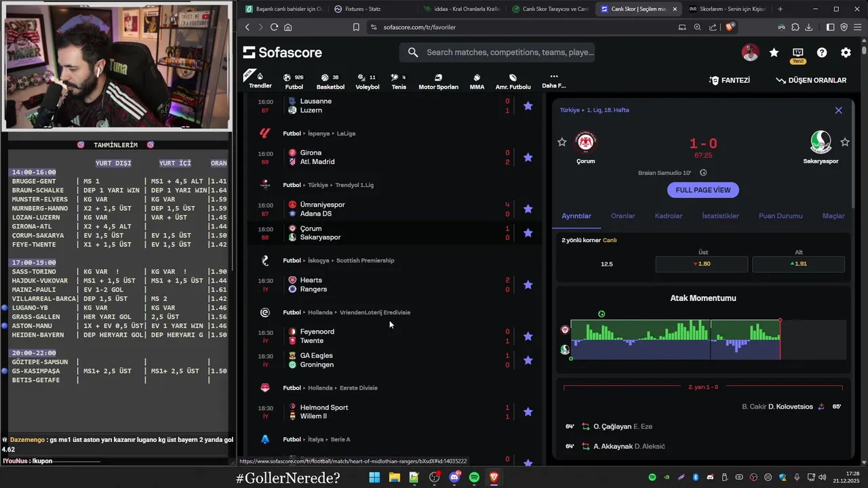Open the browser main menu
The image size is (868, 488).
[857, 27]
